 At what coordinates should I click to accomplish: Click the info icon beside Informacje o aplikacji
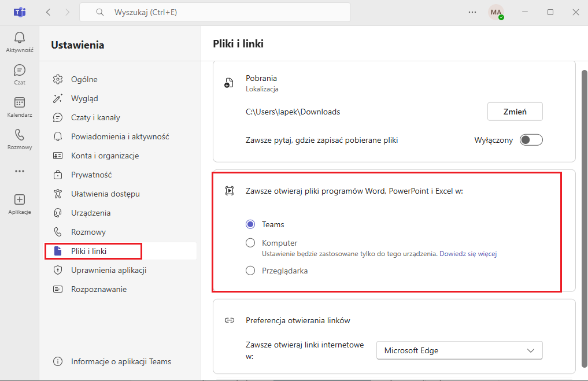click(x=58, y=361)
